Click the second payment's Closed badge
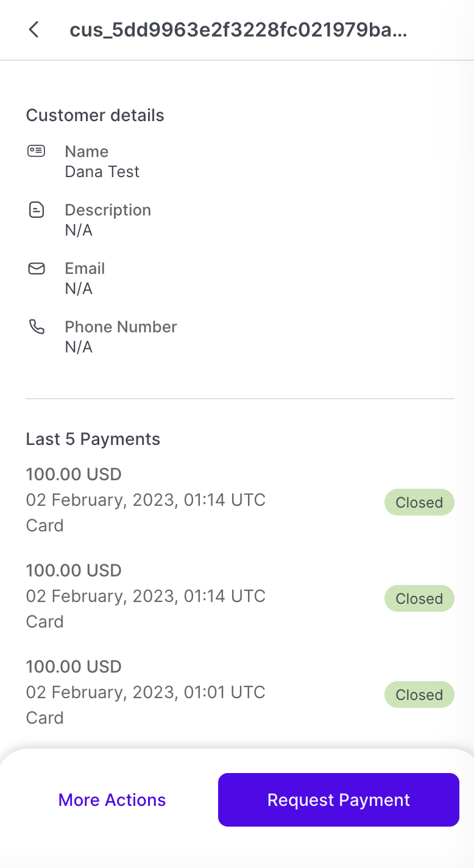This screenshot has width=474, height=868. 419,599
